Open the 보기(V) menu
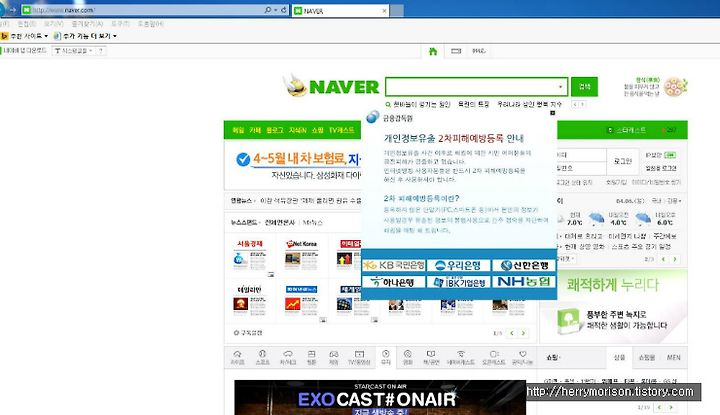 (x=54, y=23)
